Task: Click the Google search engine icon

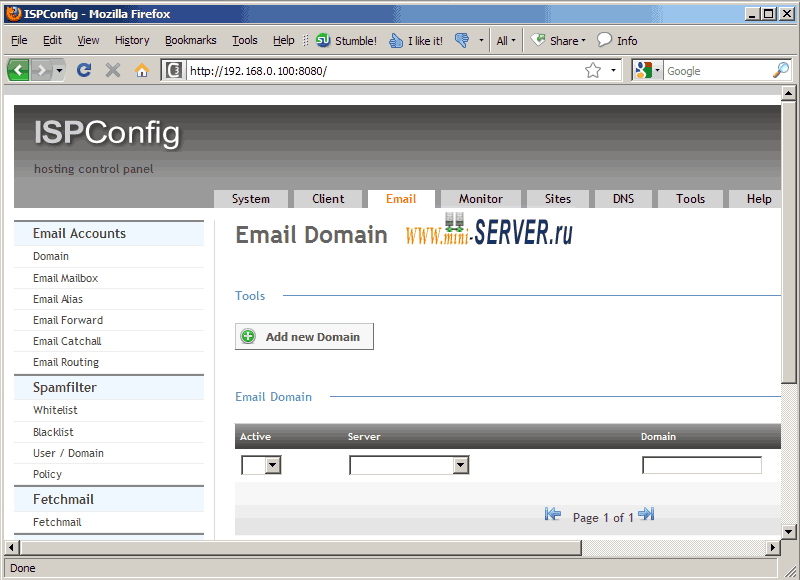Action: tap(644, 70)
